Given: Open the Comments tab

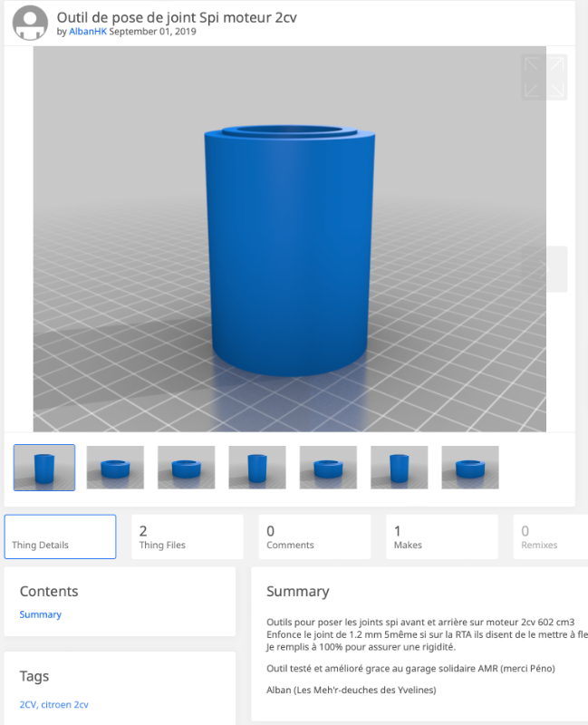Looking at the screenshot, I should tap(314, 536).
